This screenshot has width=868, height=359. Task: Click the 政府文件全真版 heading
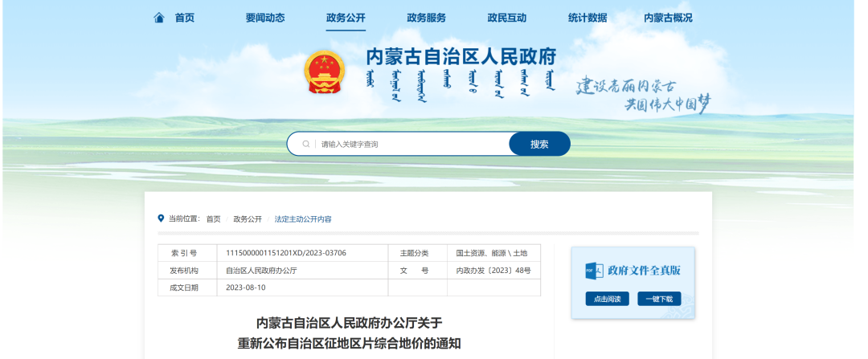pos(644,271)
